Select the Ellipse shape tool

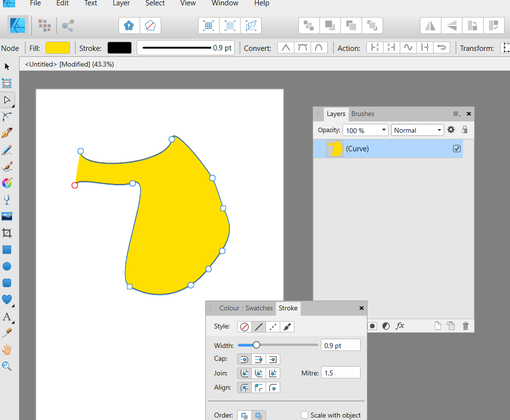[7, 266]
